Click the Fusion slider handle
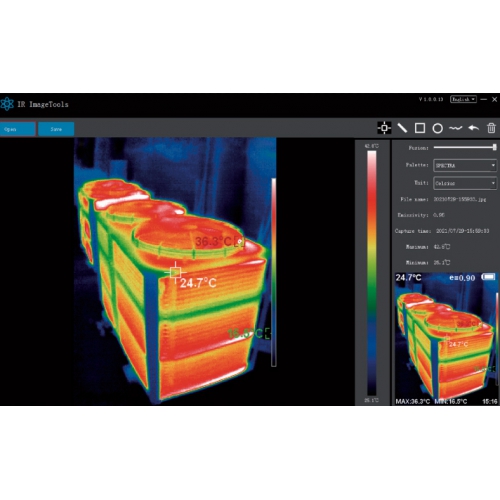This screenshot has width=500, height=500. point(495,147)
